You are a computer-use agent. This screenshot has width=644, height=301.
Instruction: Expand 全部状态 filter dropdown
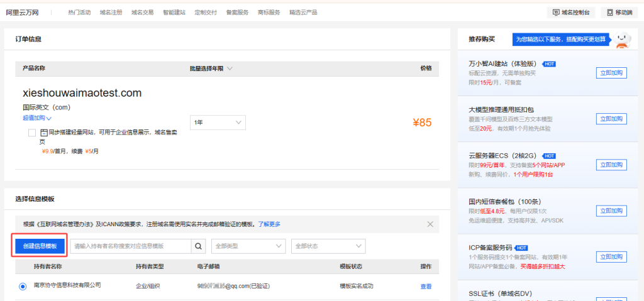pos(329,246)
